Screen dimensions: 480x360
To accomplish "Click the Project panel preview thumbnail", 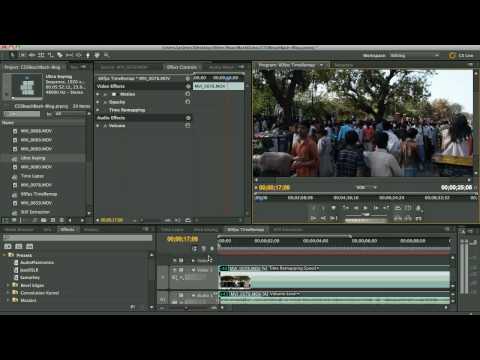I will click(x=27, y=86).
